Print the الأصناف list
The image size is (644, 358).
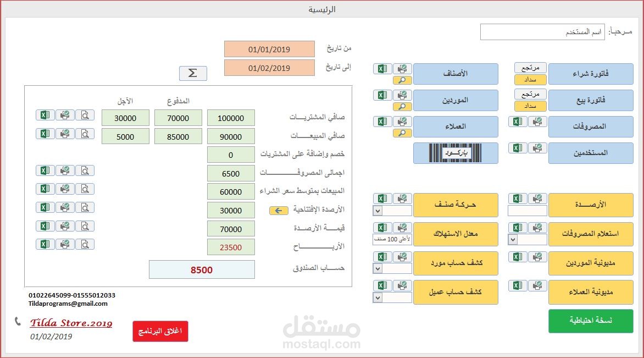click(x=402, y=69)
